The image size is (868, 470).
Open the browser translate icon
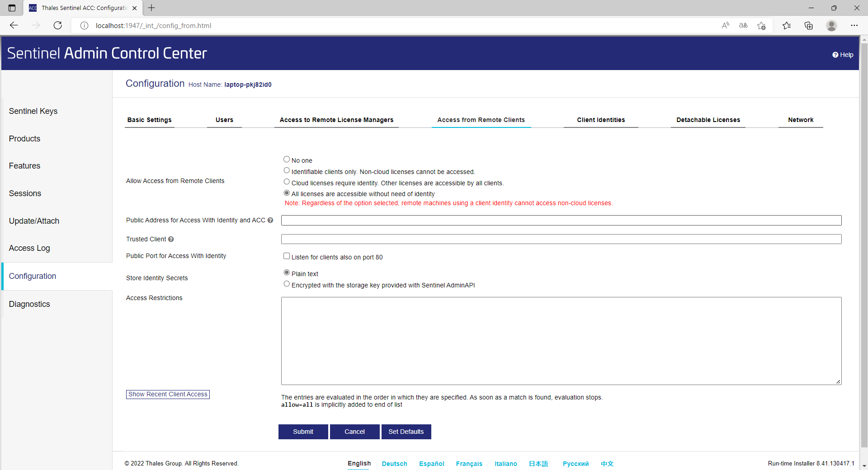point(743,25)
